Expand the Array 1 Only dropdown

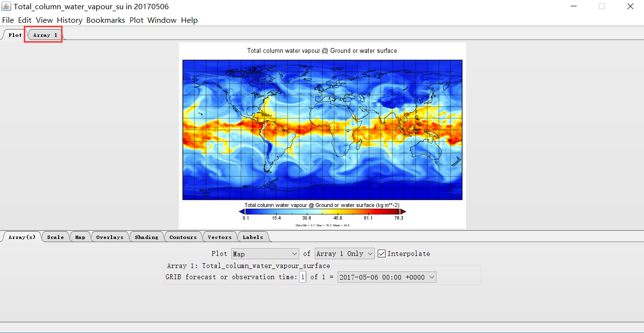[x=344, y=253]
